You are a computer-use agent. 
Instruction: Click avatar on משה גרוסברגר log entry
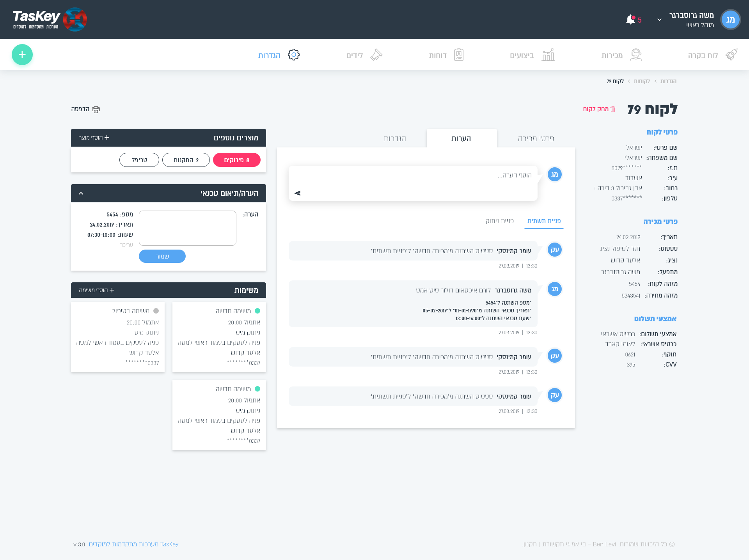[x=555, y=289]
